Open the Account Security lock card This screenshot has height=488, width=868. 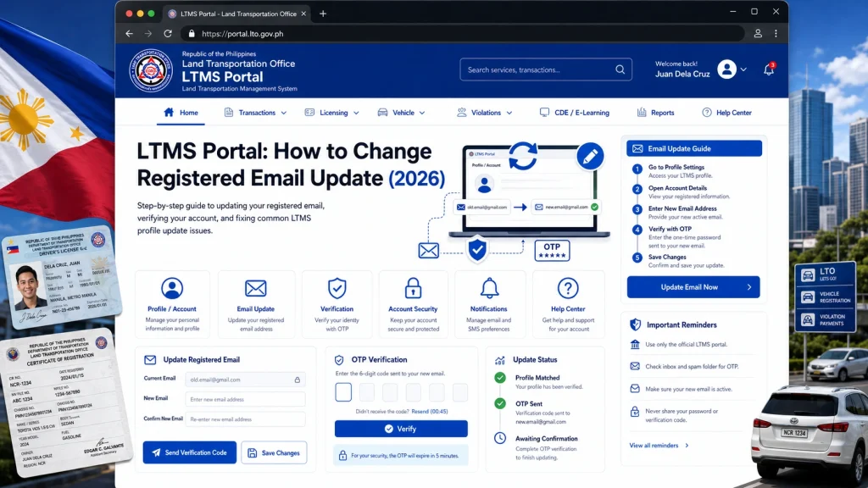(x=413, y=304)
